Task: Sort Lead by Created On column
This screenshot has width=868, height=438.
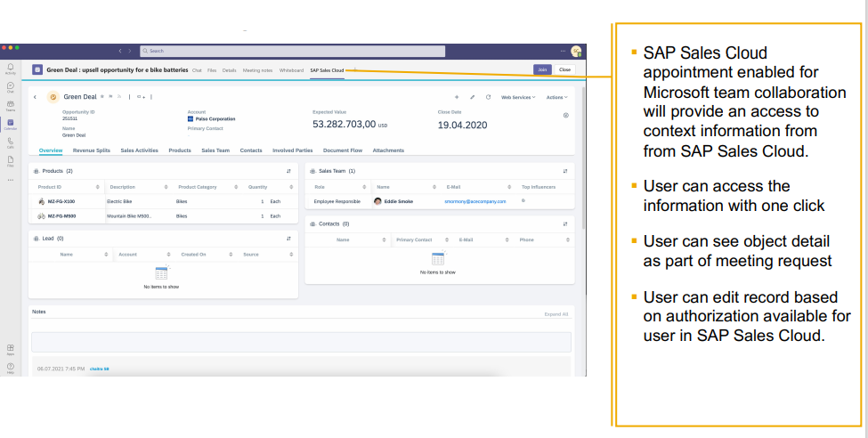Action: coord(231,255)
